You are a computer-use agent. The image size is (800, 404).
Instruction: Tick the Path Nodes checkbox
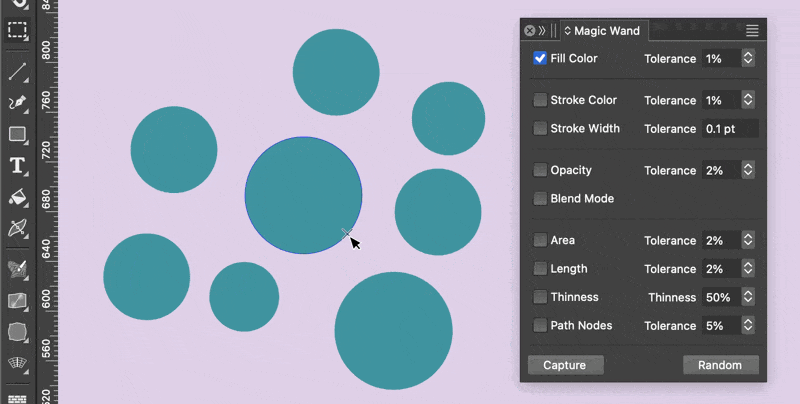click(540, 326)
